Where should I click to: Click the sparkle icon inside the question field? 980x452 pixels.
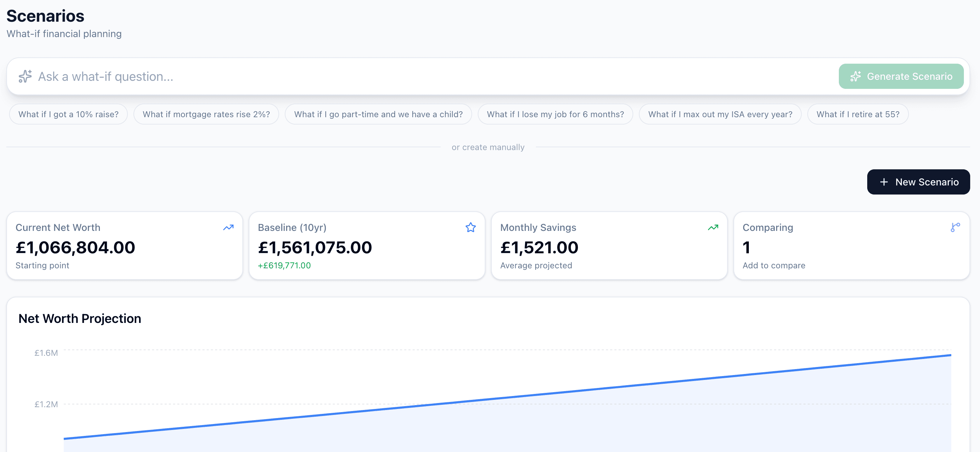25,76
